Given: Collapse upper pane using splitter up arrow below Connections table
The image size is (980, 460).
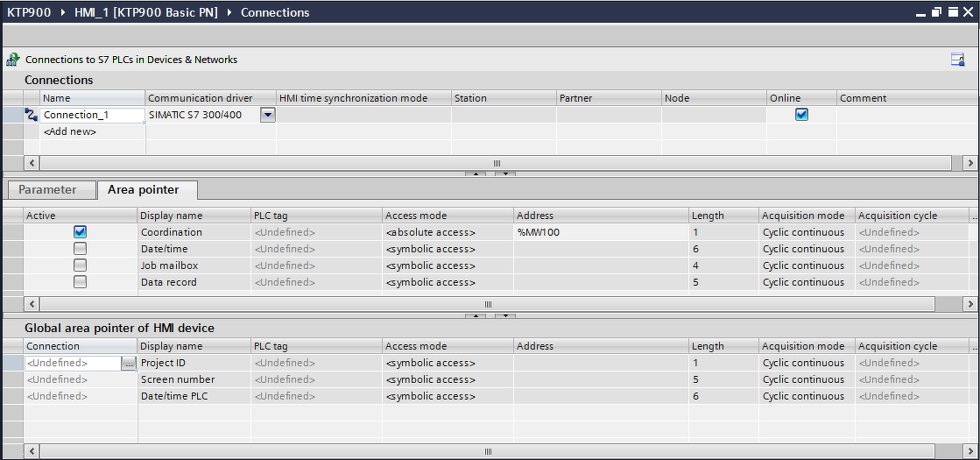Looking at the screenshot, I should pos(476,174).
